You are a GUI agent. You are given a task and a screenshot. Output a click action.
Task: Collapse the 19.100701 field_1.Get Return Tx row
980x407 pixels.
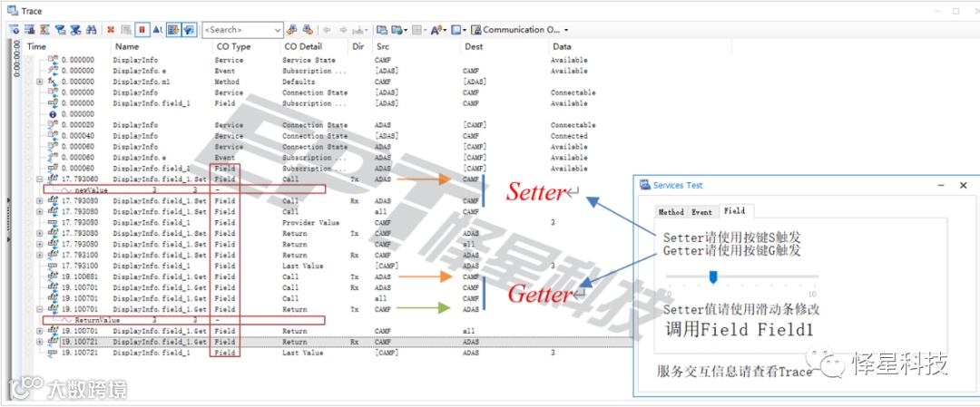coord(39,309)
